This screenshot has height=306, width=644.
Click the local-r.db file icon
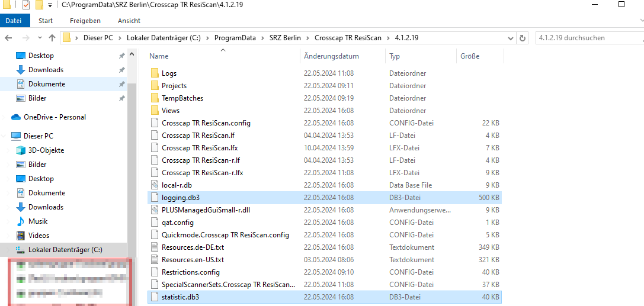pos(155,185)
